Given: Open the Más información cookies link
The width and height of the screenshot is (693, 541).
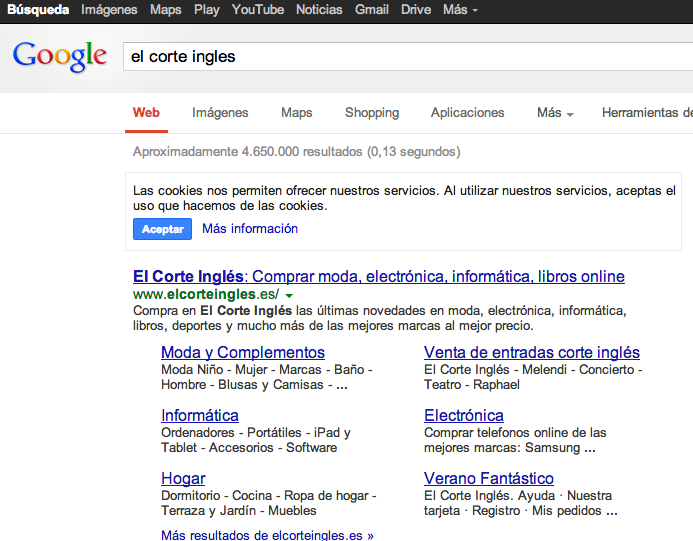Looking at the screenshot, I should (250, 229).
